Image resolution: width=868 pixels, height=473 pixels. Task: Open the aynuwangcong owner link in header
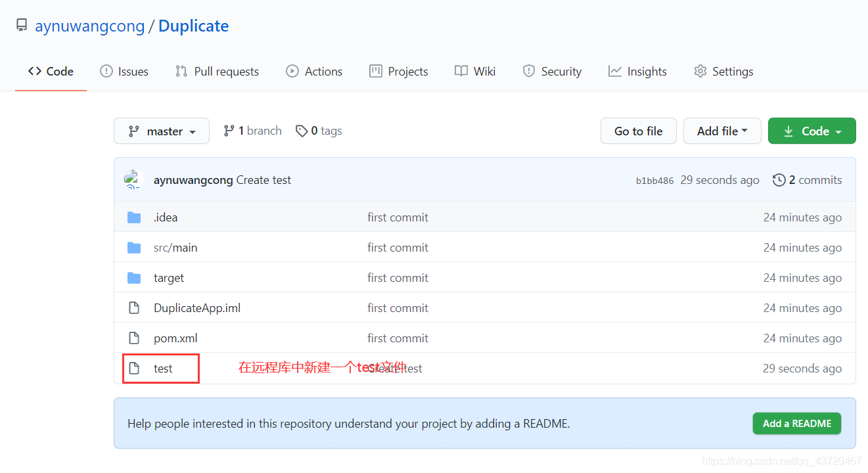[89, 26]
